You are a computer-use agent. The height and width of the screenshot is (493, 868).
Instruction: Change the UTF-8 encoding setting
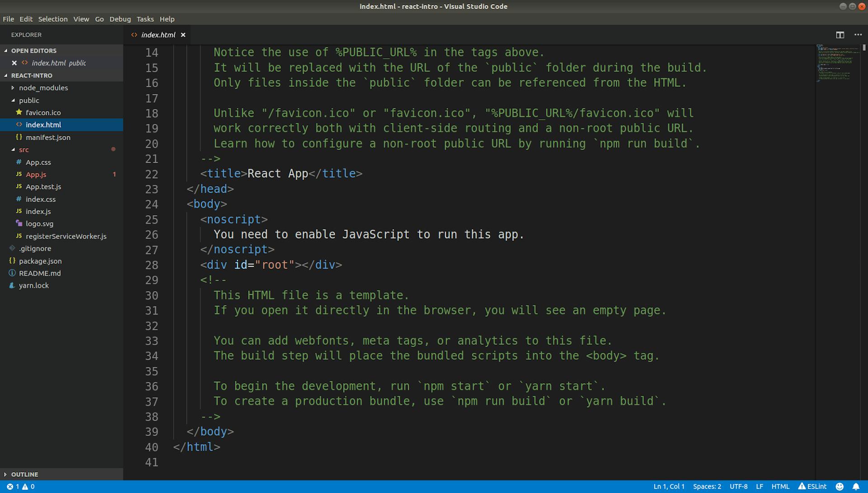(x=739, y=486)
